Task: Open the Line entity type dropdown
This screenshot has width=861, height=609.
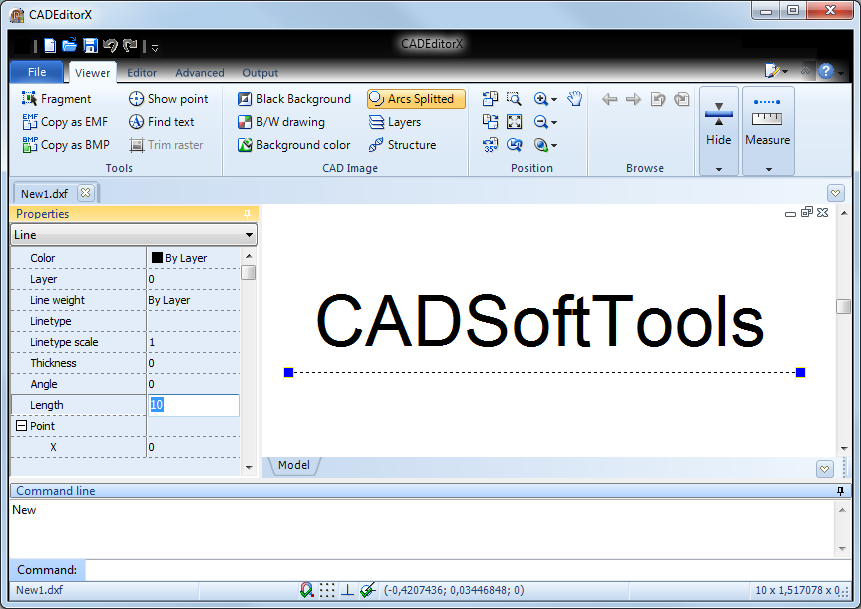Action: point(133,235)
